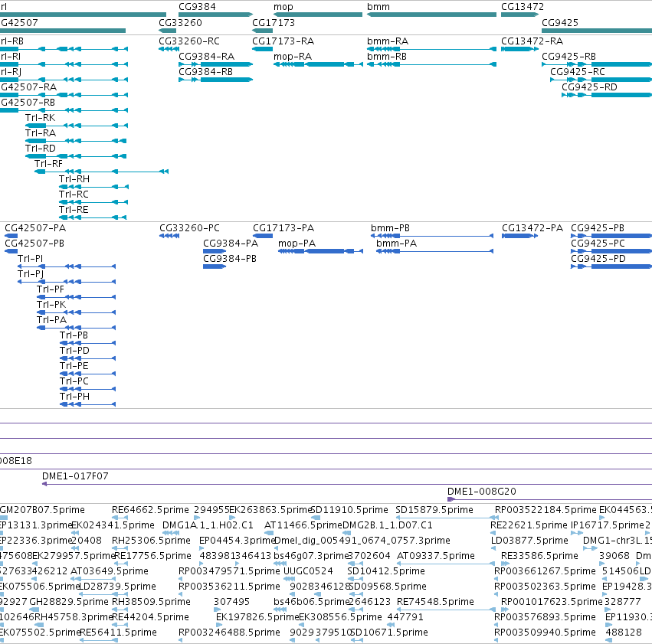Click protein label Trl-PE
This screenshot has width=652, height=644.
point(74,367)
